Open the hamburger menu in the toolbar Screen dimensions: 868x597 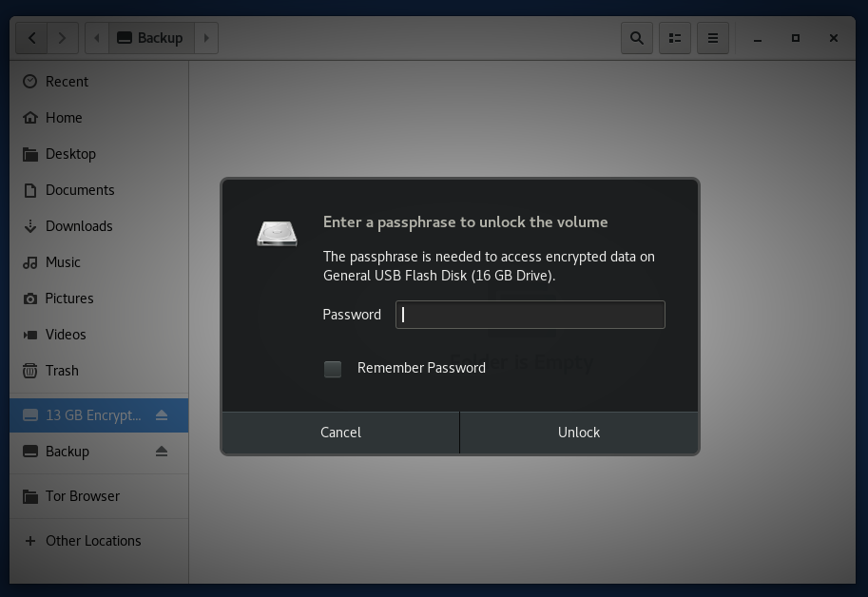pyautogui.click(x=713, y=38)
